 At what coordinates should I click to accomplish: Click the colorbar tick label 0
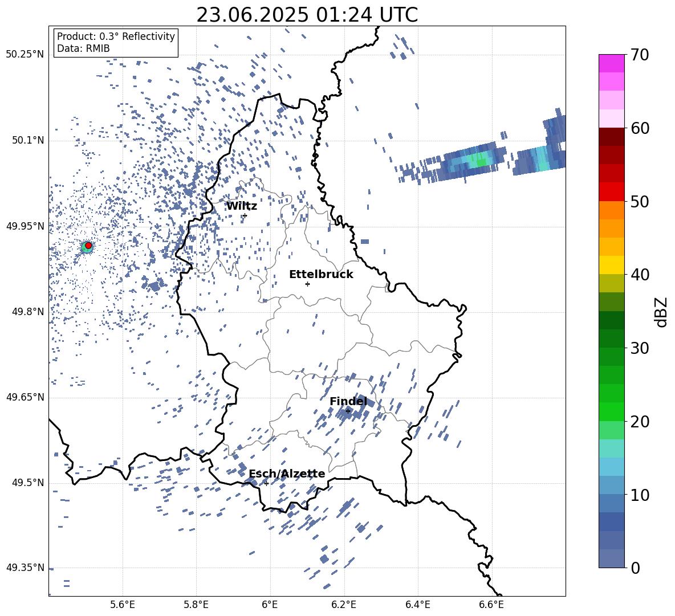[636, 568]
